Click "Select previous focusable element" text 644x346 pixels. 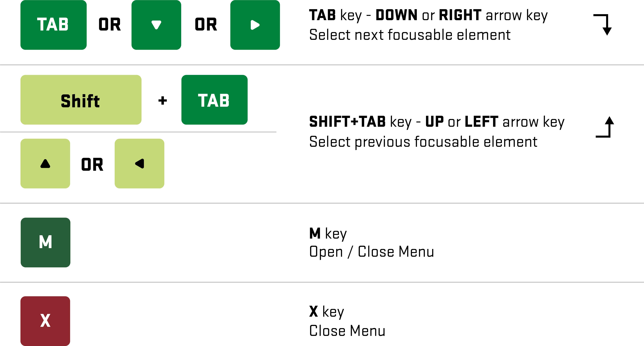click(423, 142)
